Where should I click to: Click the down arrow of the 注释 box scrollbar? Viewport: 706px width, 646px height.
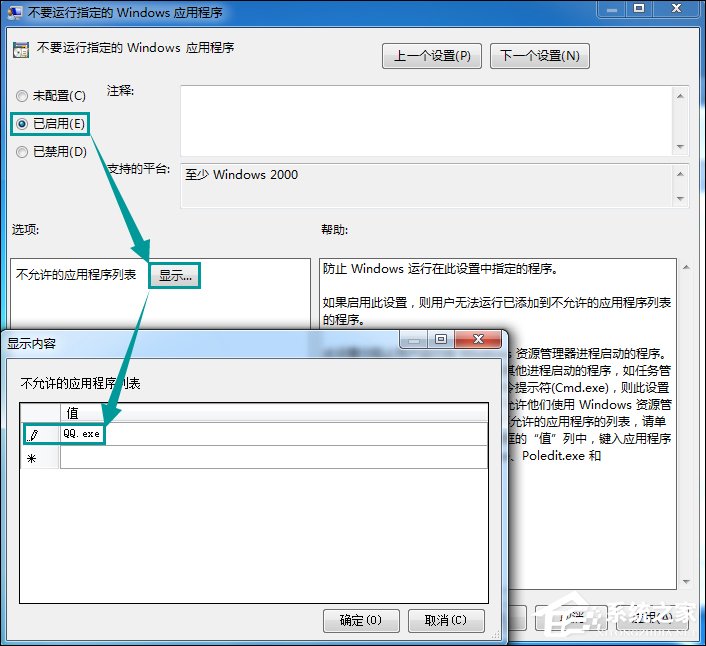pyautogui.click(x=682, y=146)
